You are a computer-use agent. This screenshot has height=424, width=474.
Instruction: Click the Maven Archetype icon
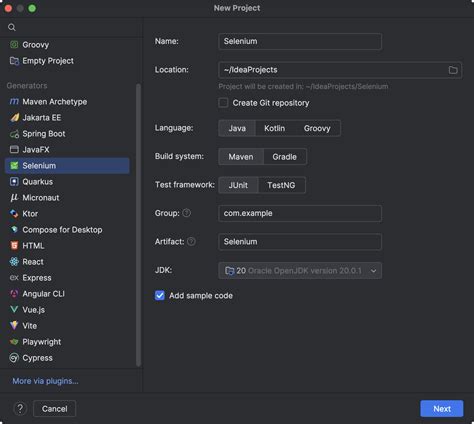[x=14, y=101]
